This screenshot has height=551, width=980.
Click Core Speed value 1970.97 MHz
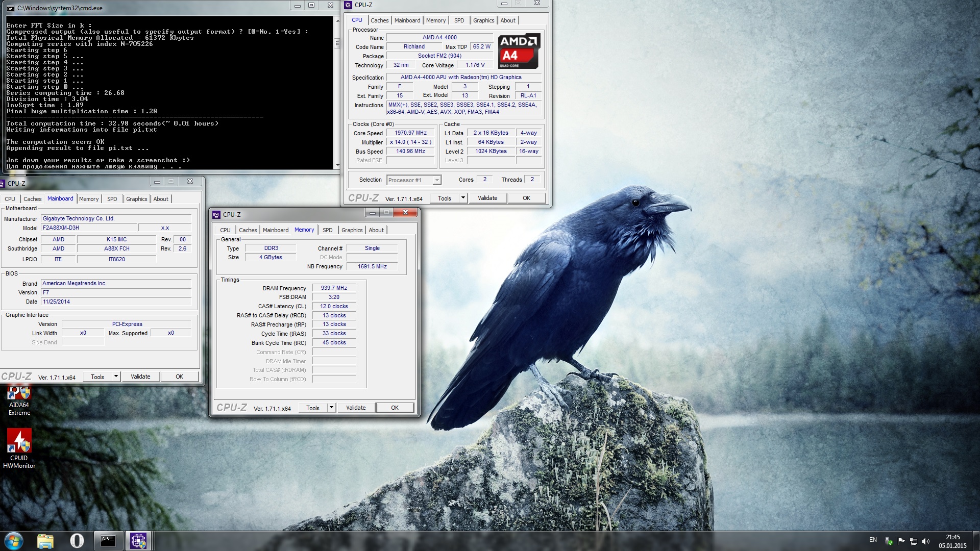click(x=410, y=133)
